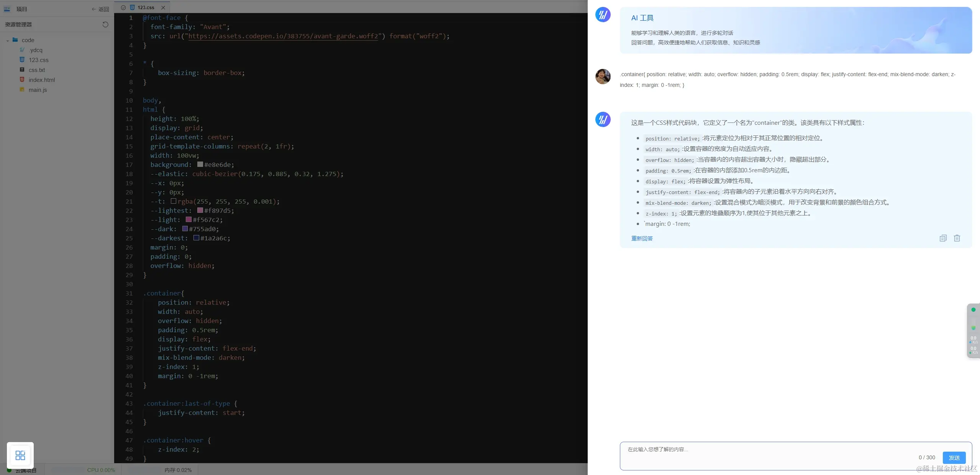Screen dimensions: 980x475
Task: Click the 发送 send button
Action: [954, 457]
